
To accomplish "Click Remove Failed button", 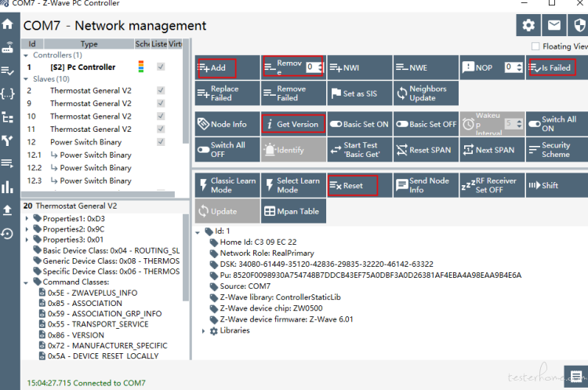I will point(293,93).
